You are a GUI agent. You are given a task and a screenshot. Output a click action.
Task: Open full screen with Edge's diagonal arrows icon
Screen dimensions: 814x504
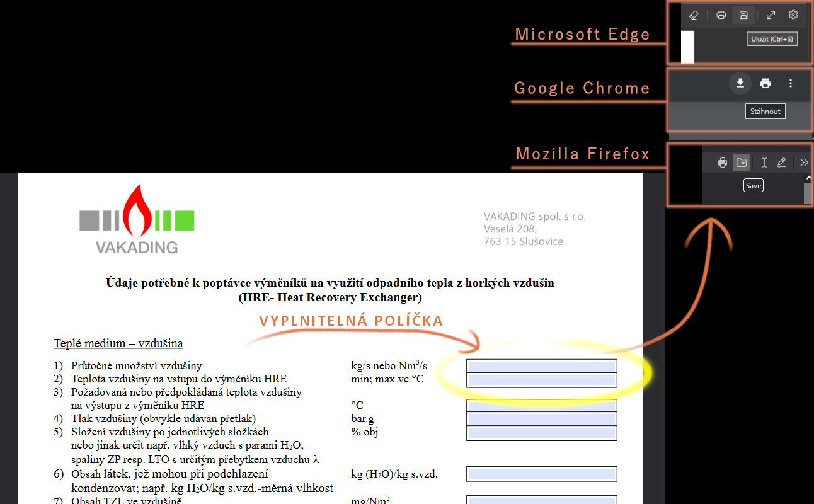pos(771,15)
